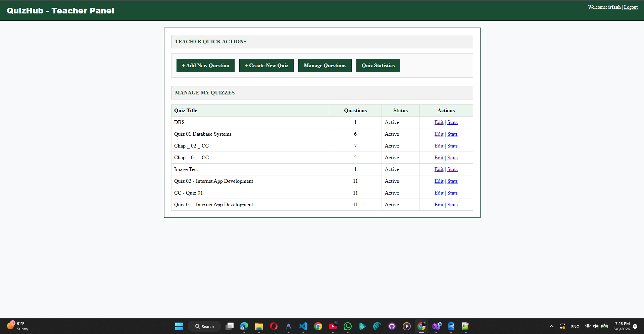Open the volume control in tray

pyautogui.click(x=596, y=326)
